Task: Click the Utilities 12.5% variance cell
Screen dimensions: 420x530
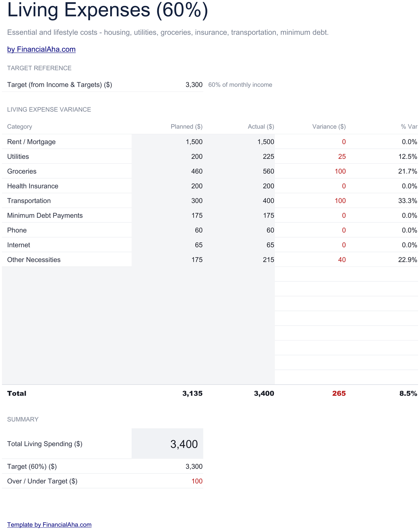Action: pos(408,157)
